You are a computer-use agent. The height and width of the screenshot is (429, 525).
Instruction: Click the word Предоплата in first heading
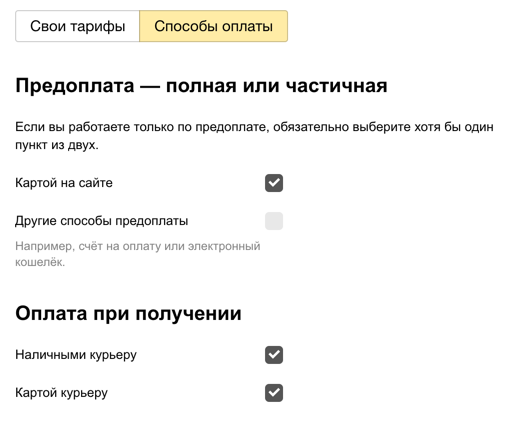pos(75,86)
